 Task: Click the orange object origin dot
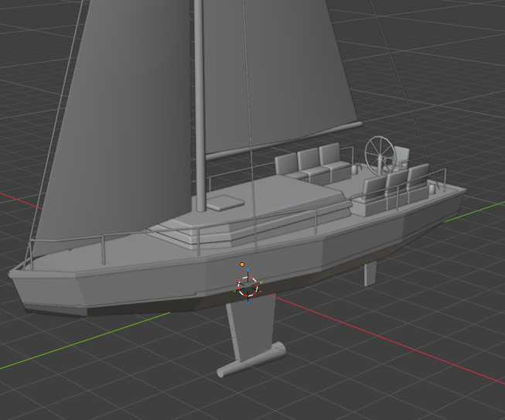(242, 265)
